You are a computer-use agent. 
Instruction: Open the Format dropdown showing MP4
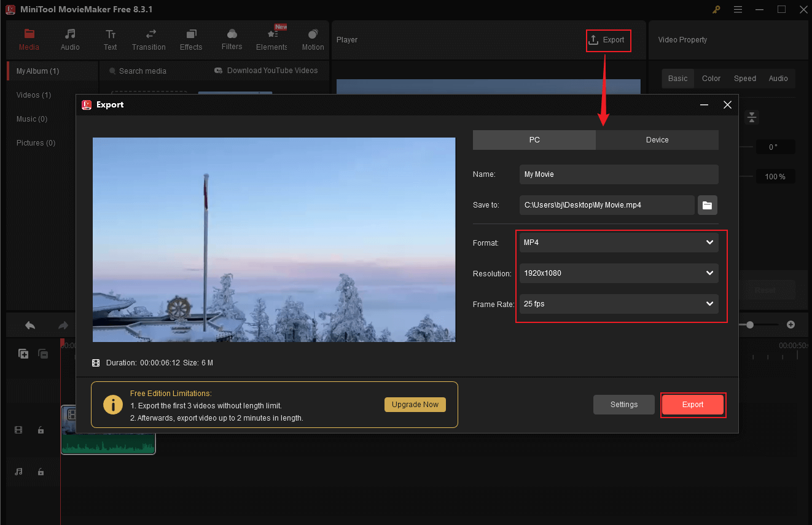click(618, 243)
